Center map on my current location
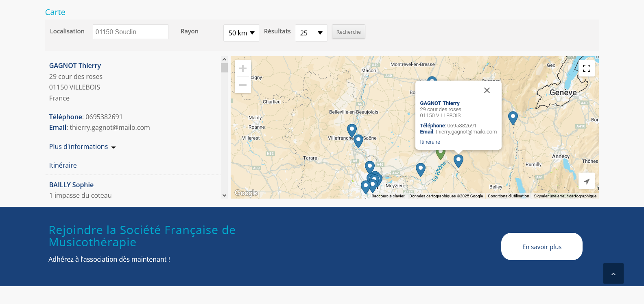 click(x=587, y=181)
